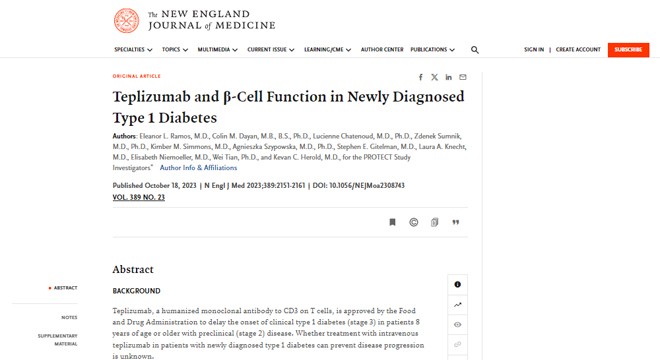Bookmark article with the bookmark icon

[x=392, y=222]
